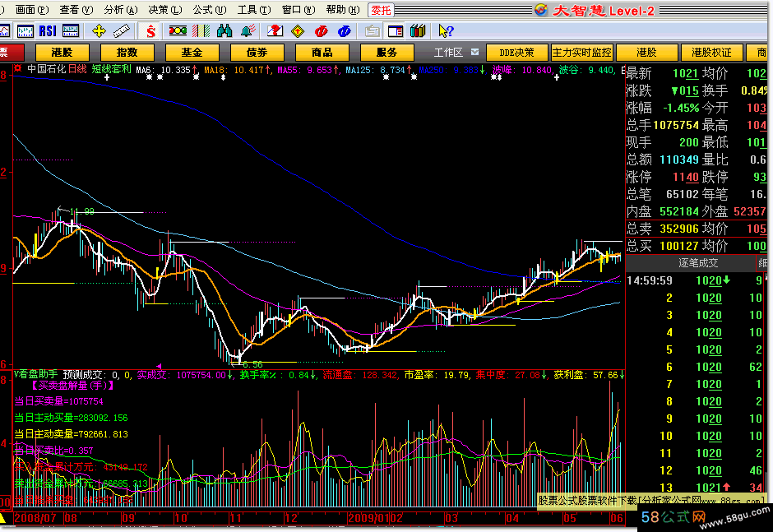Click the V看盘助手 indicator label

click(x=35, y=375)
